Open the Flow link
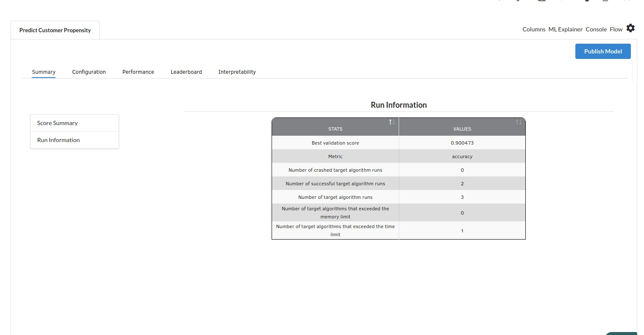This screenshot has width=644, height=335. [616, 29]
